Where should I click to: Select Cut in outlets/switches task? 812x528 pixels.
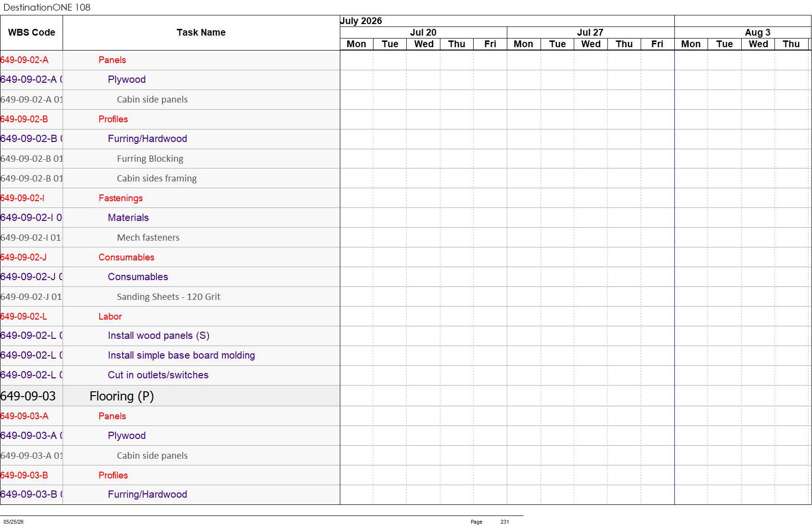(170, 375)
